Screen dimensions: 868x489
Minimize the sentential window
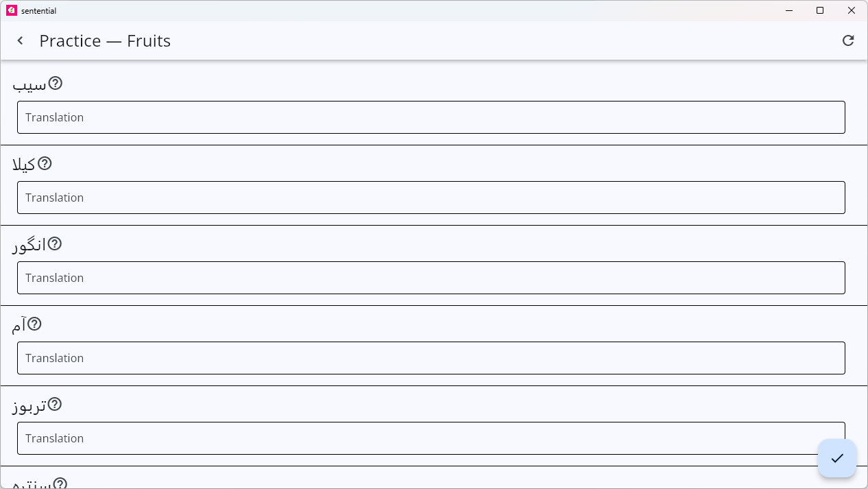pyautogui.click(x=789, y=10)
